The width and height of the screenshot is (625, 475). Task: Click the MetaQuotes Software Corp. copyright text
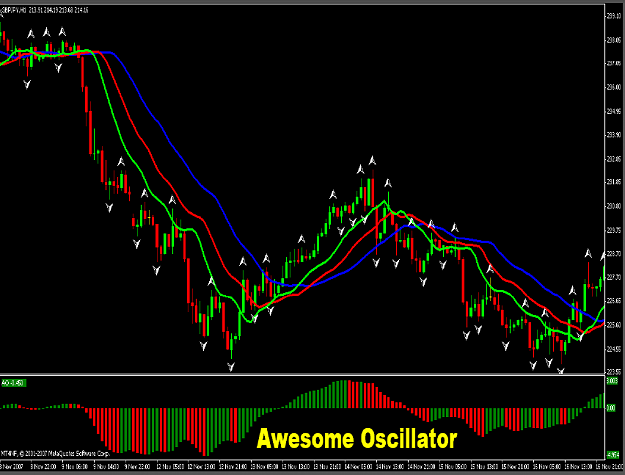coord(55,453)
